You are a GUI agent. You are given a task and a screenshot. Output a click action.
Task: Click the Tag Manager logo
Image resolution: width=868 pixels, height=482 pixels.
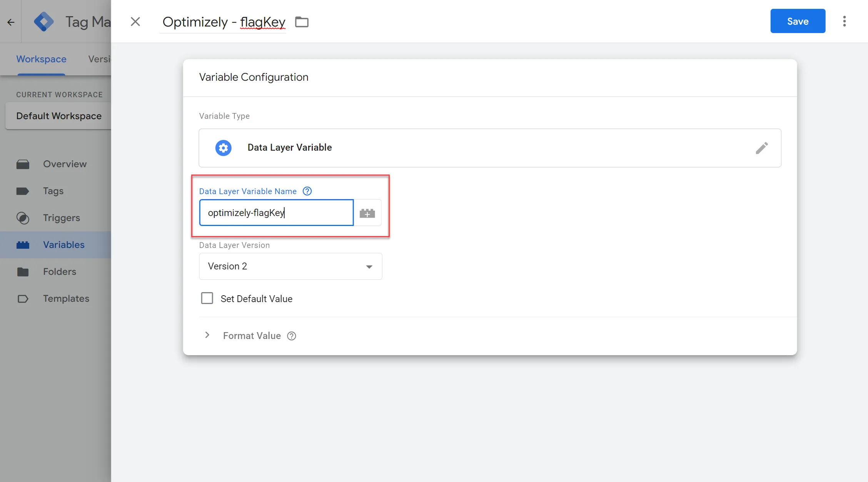[43, 22]
